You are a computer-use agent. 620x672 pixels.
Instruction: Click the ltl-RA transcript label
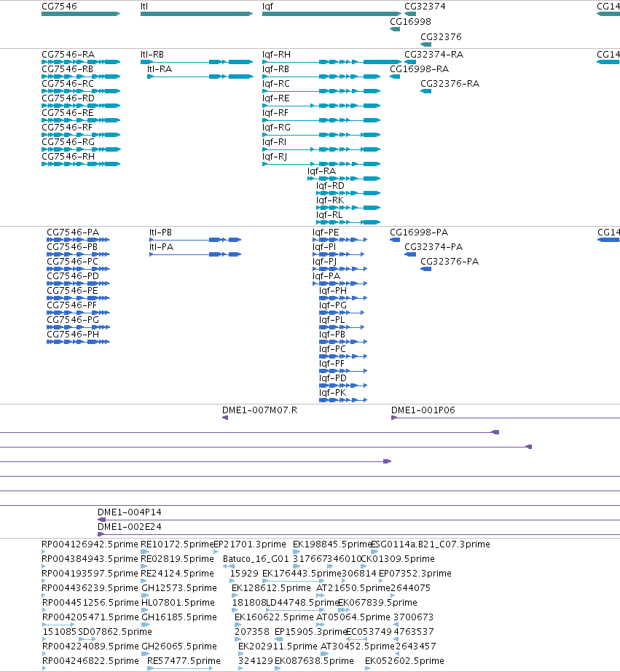pos(160,69)
